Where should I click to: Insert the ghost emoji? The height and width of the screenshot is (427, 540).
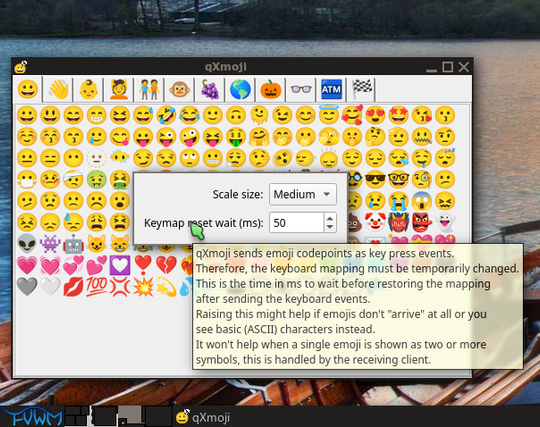click(x=445, y=222)
